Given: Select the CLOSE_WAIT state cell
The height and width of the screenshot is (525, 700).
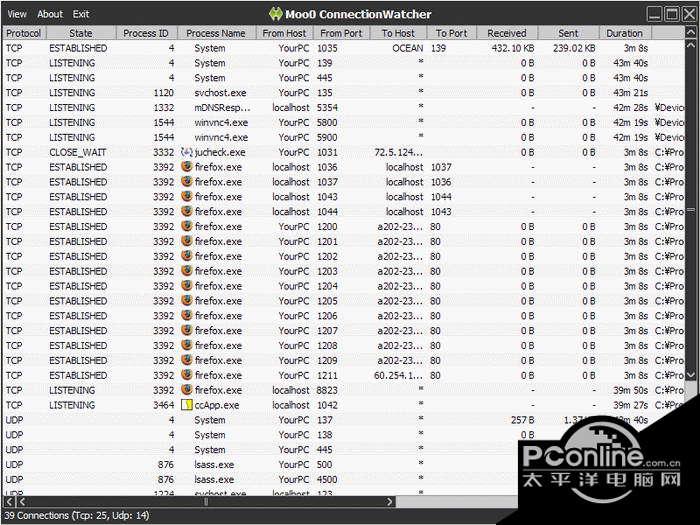Looking at the screenshot, I should (78, 152).
